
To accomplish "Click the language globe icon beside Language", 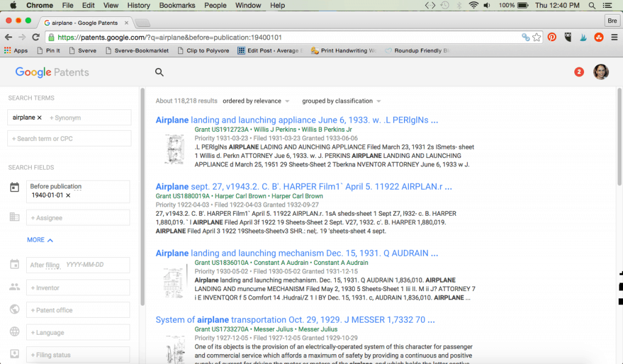I will point(15,331).
